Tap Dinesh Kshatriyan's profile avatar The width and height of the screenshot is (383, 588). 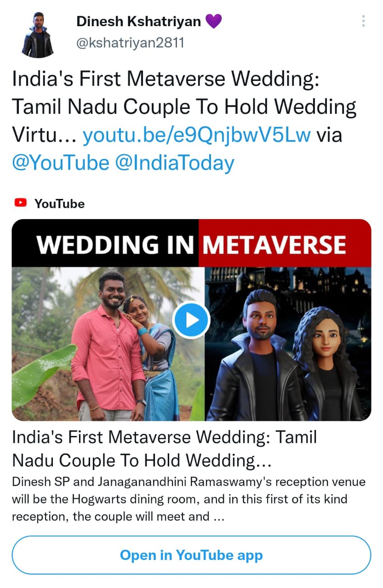pyautogui.click(x=38, y=35)
